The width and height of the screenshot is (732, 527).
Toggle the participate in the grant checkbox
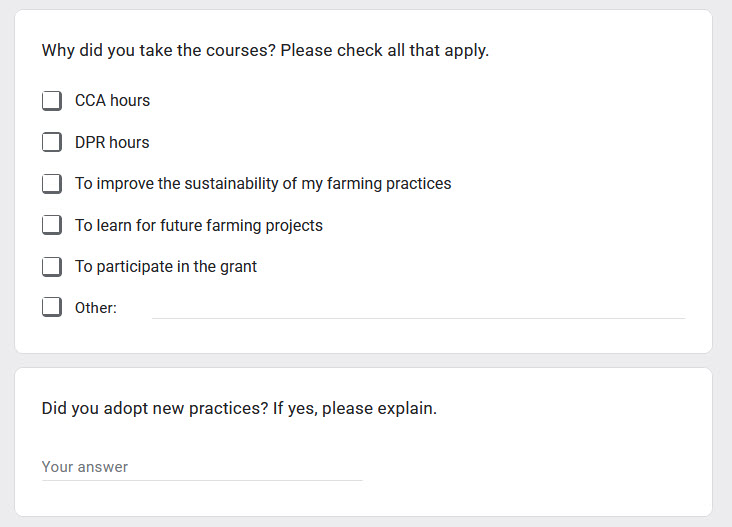pos(52,267)
